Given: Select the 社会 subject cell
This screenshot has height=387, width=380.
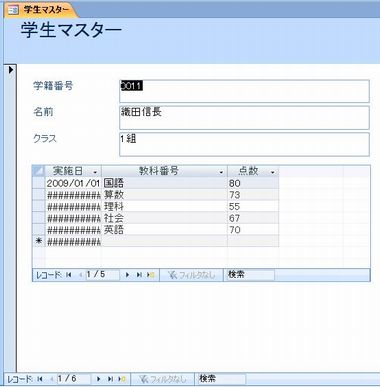Looking at the screenshot, I should click(165, 218).
